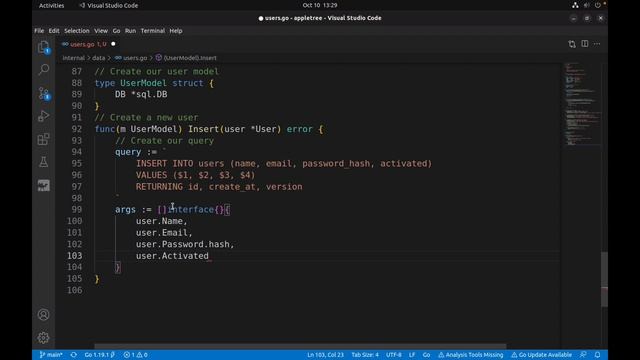This screenshot has height=360, width=640.
Task: Click the Visual Studio Code app menu in top bar
Action: click(109, 5)
